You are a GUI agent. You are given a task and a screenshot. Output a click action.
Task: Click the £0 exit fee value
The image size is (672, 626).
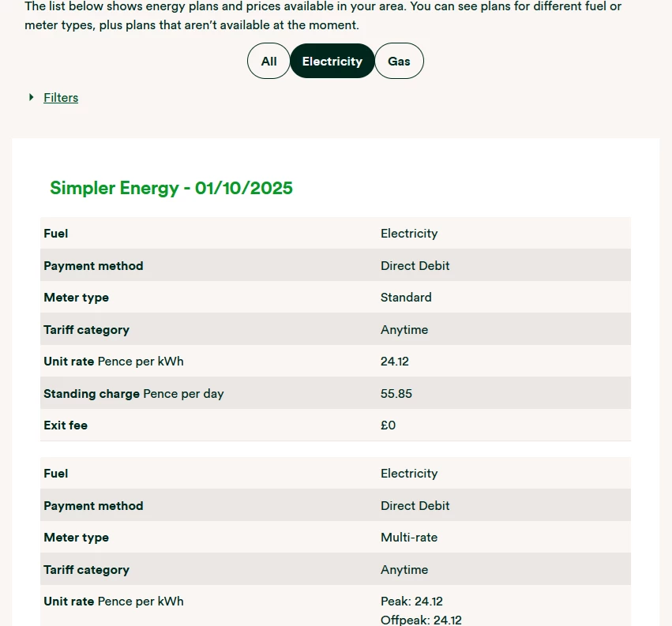[x=388, y=425]
